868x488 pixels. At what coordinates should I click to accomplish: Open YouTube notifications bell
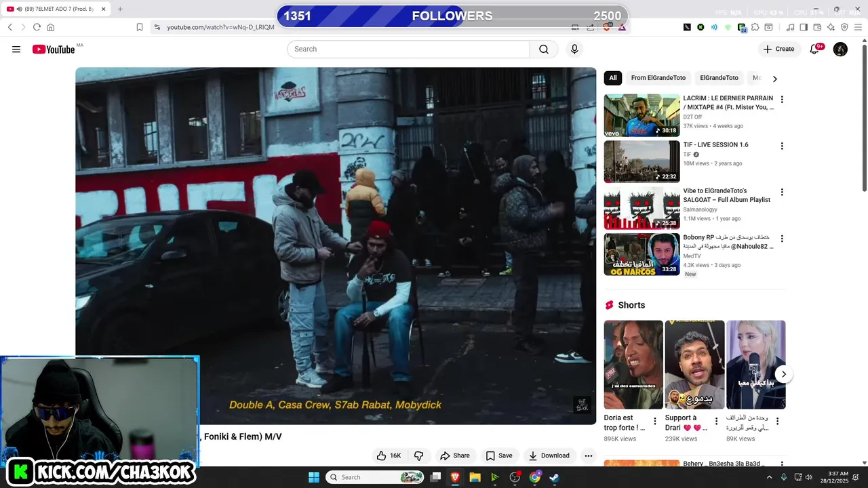[x=815, y=49]
